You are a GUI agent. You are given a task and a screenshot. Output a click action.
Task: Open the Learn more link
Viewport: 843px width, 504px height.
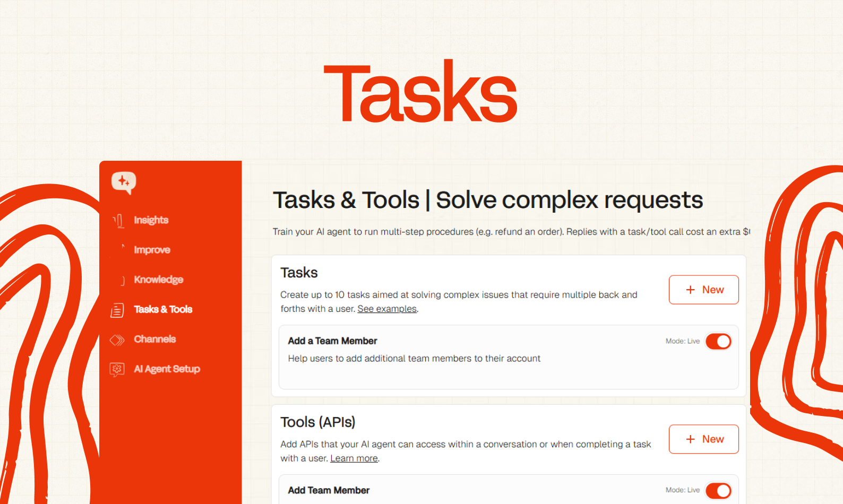point(354,458)
